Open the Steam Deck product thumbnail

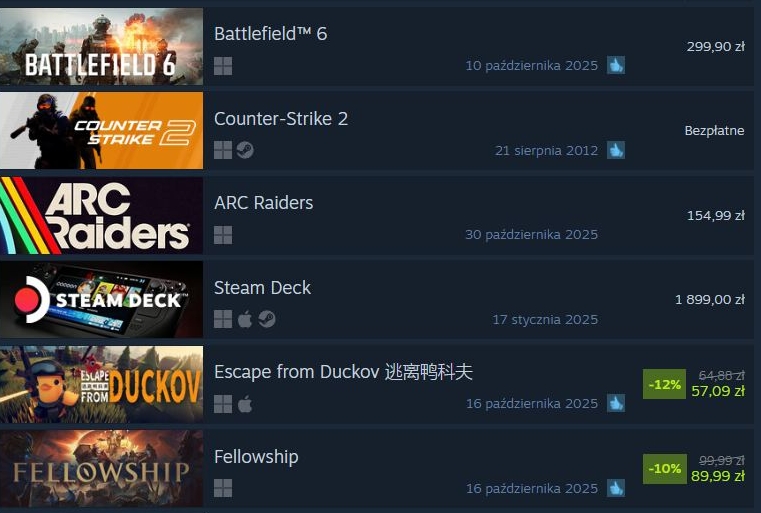coord(101,299)
